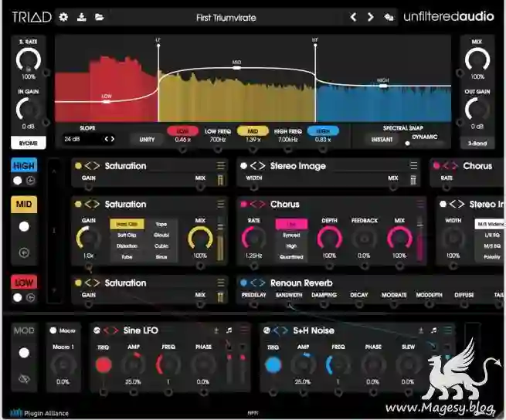Toggle High band white solo dot
The height and width of the screenshot is (420, 506).
18,181
